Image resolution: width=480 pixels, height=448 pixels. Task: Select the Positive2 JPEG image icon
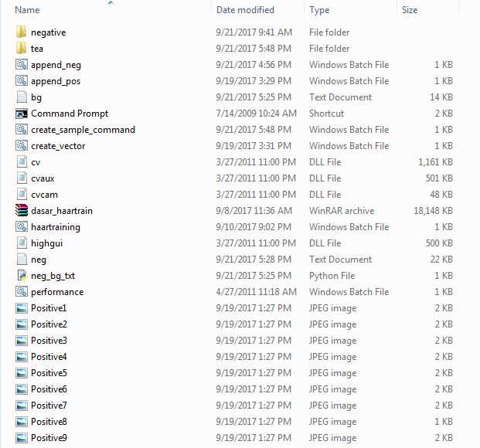pos(22,324)
